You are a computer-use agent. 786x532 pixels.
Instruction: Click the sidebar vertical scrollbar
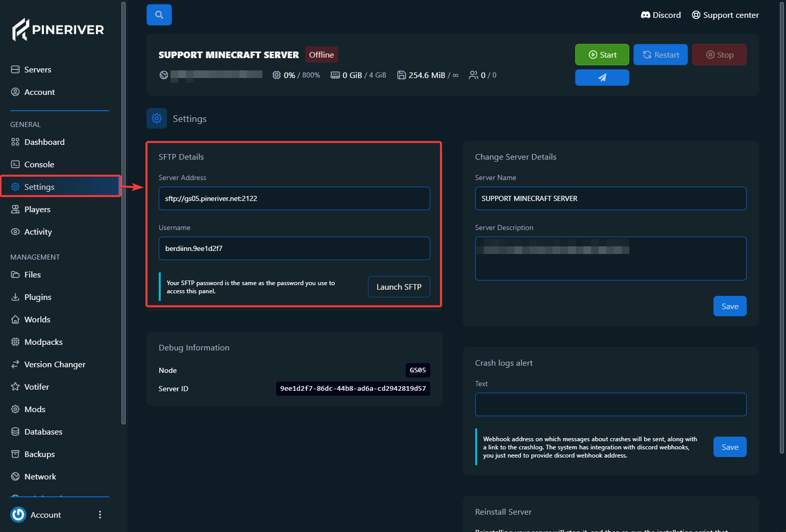[x=124, y=213]
